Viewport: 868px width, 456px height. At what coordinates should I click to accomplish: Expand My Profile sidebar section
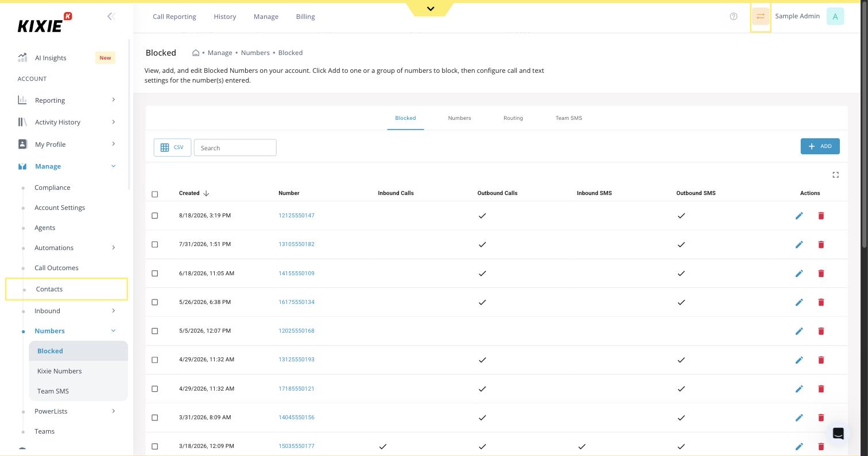coord(113,144)
